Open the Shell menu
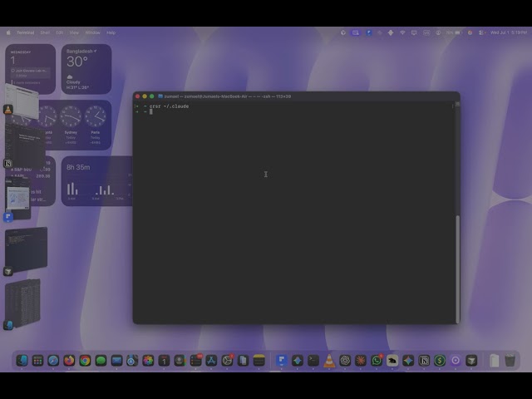 pyautogui.click(x=45, y=32)
